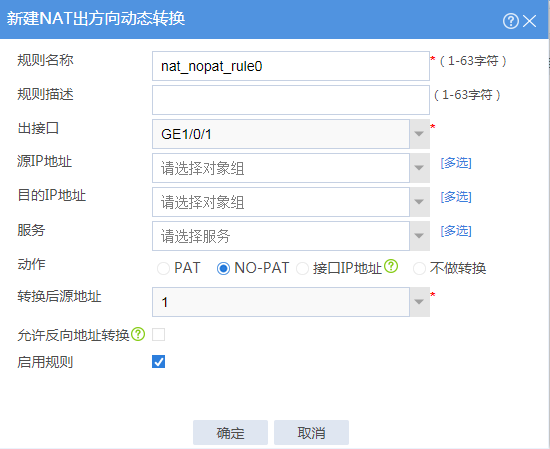This screenshot has height=449, width=550.
Task: Choose the 接口IP地址 action option
Action: (x=302, y=269)
